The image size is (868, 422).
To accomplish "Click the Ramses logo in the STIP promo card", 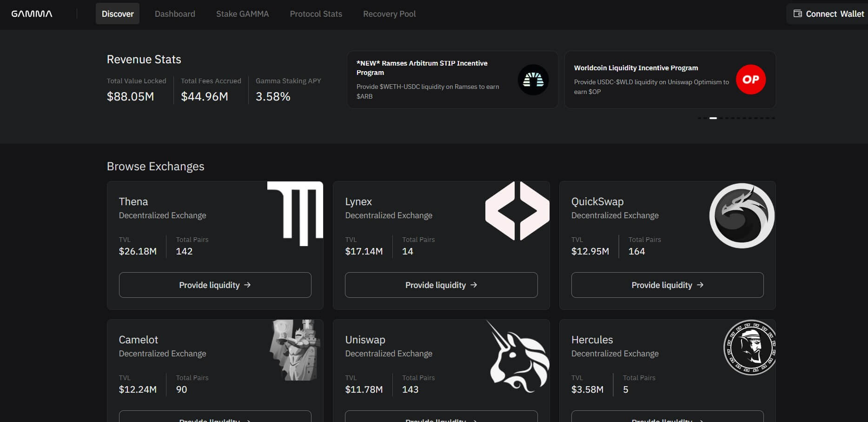I will (x=533, y=80).
